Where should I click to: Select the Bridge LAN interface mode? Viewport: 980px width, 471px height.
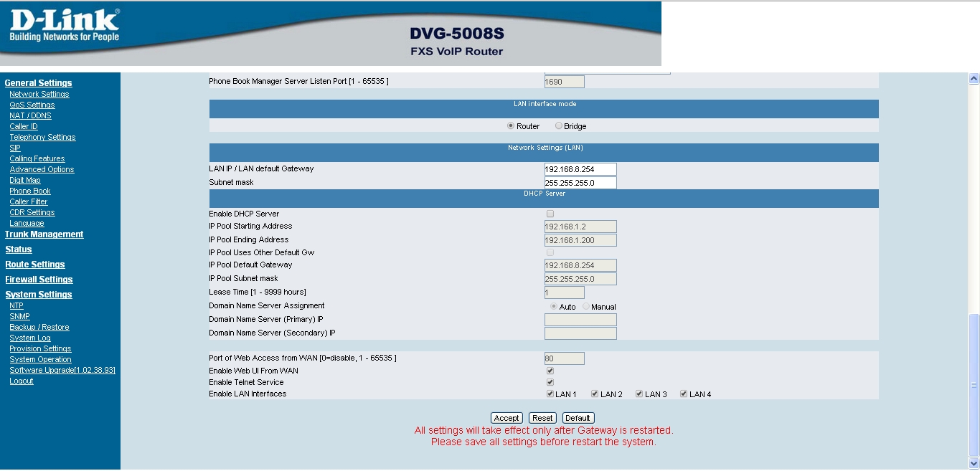point(559,126)
